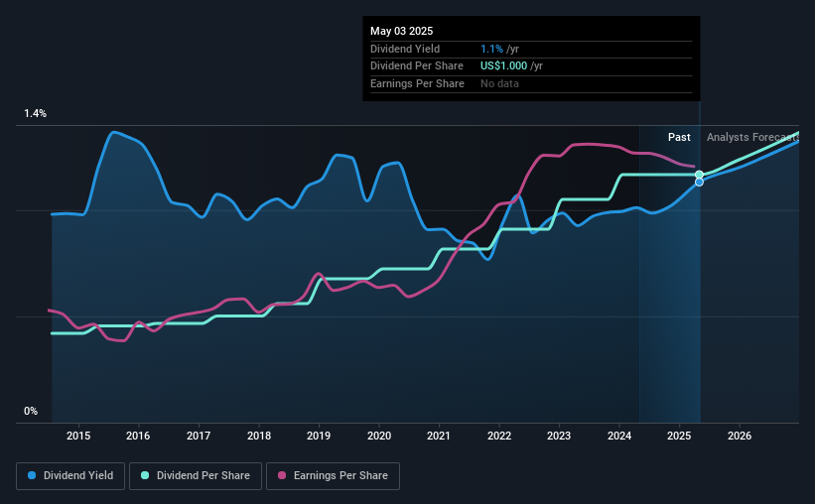Click the Earnings Per Share tooltip row label
Image resolution: width=815 pixels, height=504 pixels.
[417, 83]
